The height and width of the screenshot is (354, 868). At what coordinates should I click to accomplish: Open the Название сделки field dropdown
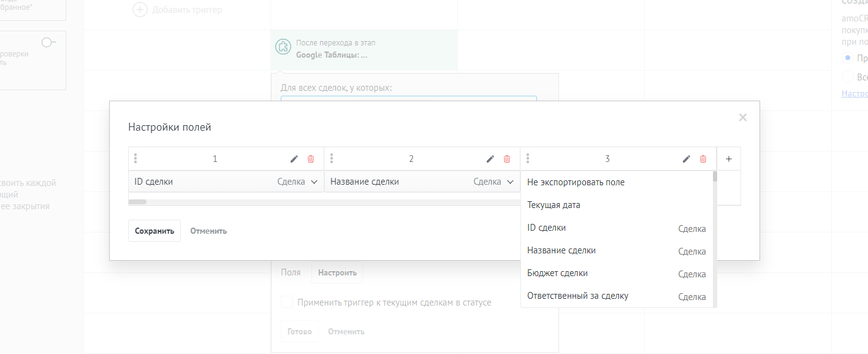click(422, 182)
